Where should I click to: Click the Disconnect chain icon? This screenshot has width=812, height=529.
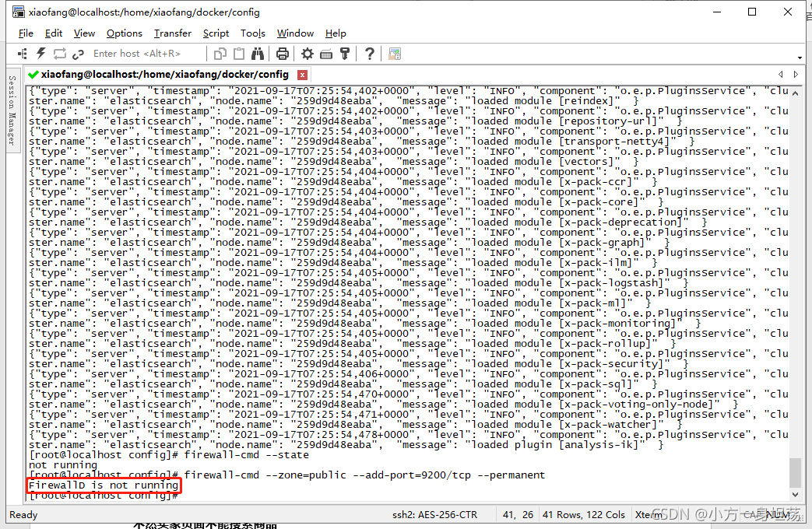pos(78,54)
